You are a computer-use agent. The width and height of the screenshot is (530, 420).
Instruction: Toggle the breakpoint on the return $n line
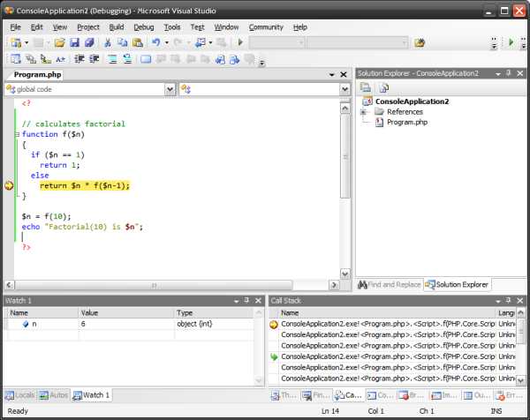coord(9,185)
